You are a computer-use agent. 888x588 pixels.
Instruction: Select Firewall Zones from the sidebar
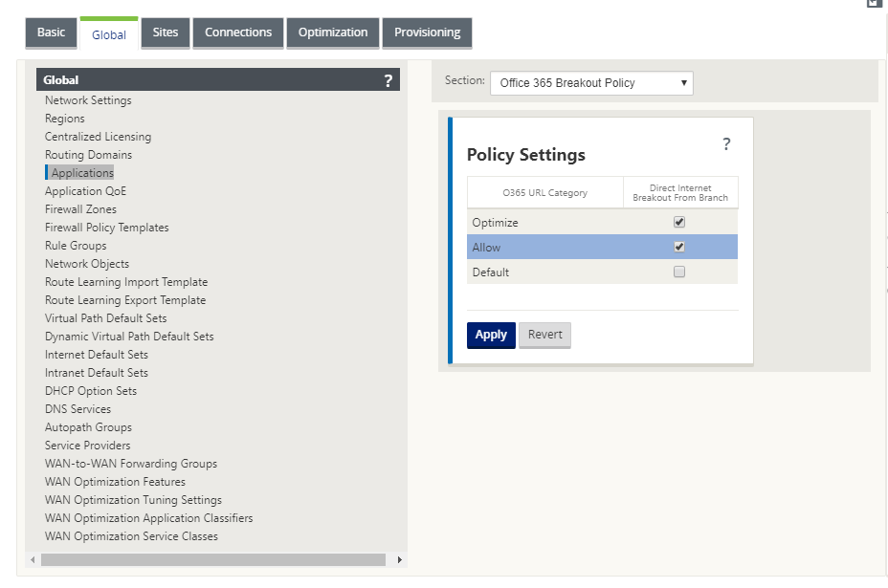(80, 209)
